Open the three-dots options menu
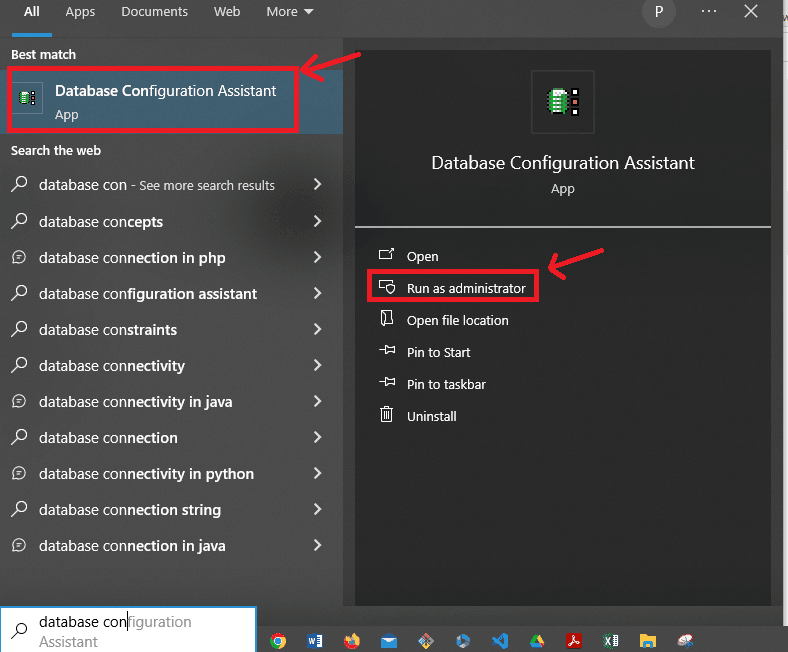The width and height of the screenshot is (788, 652). (709, 12)
